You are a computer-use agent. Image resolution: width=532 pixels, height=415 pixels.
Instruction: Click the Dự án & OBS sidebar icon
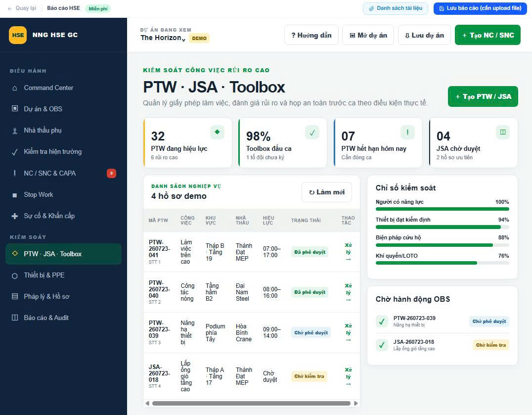(15, 109)
